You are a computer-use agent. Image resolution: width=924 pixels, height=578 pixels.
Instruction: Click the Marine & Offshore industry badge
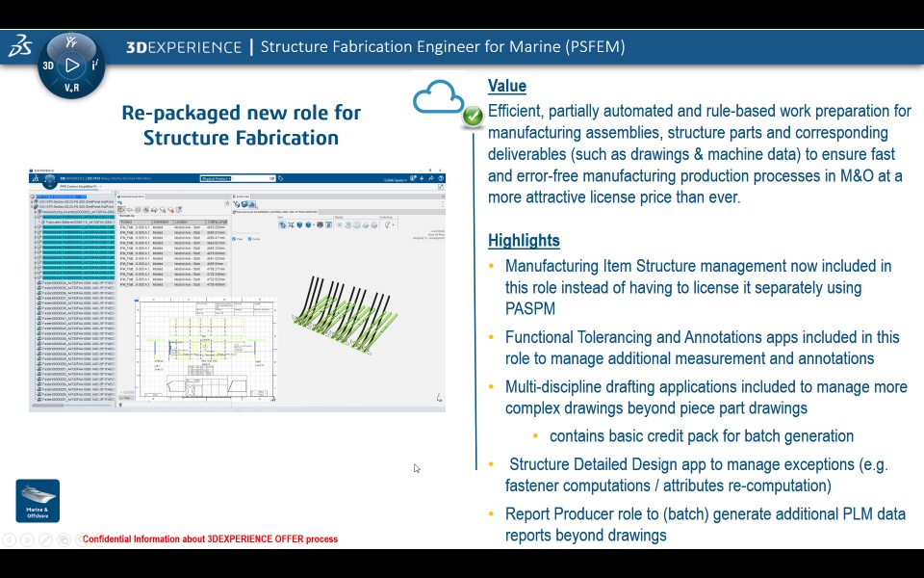(x=38, y=501)
